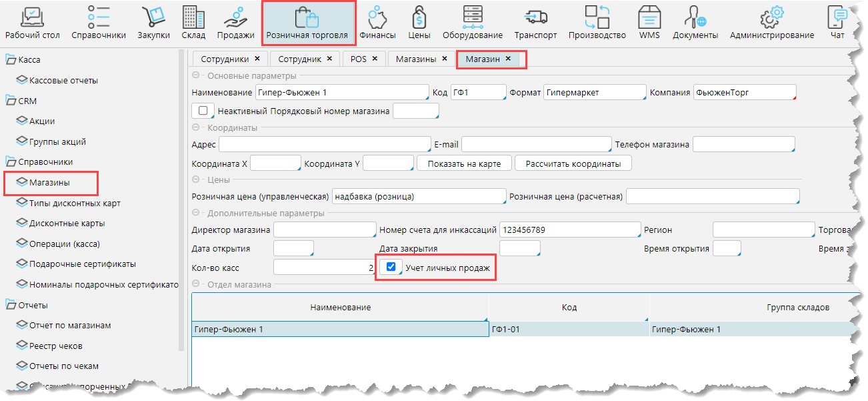Click the Адрес input field
This screenshot has height=401, width=868.
(325, 145)
